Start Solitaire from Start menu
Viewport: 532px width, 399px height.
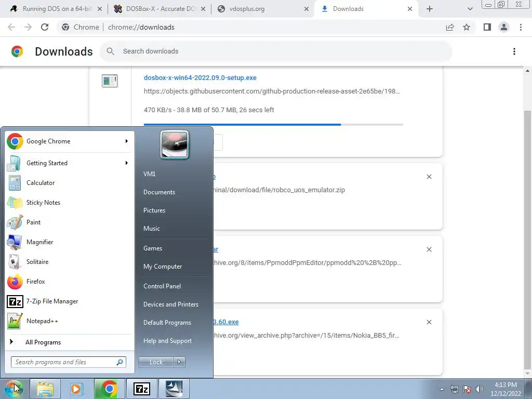click(x=70, y=262)
